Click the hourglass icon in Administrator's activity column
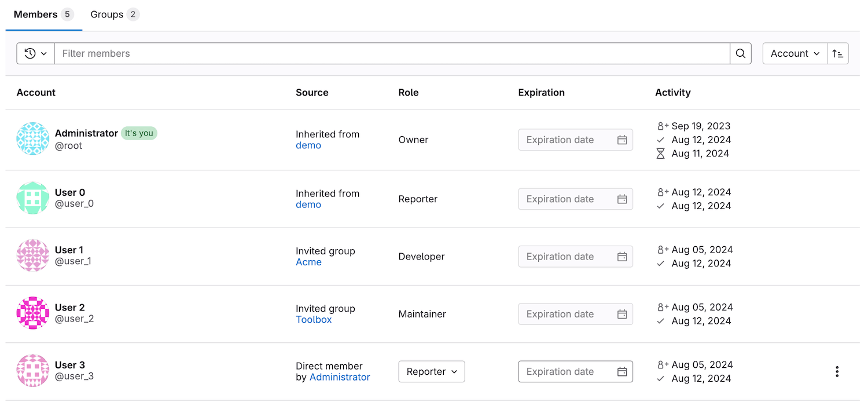868x402 pixels. (660, 154)
